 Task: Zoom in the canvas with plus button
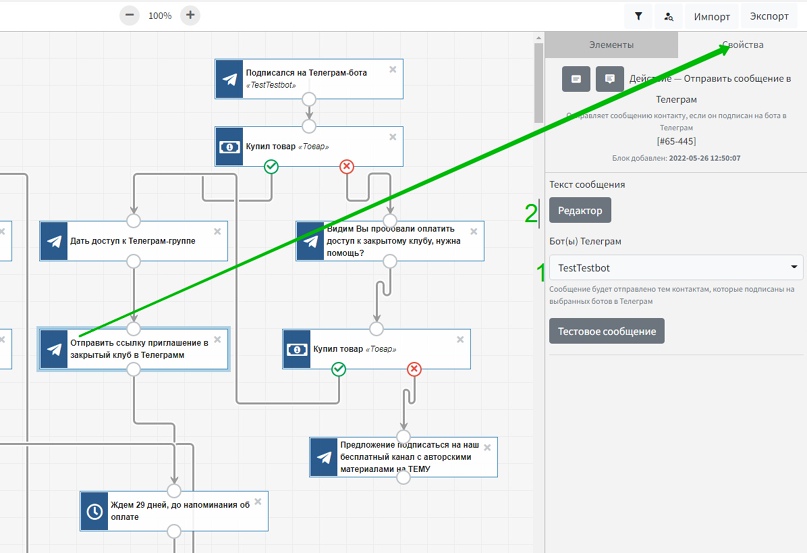(x=190, y=16)
